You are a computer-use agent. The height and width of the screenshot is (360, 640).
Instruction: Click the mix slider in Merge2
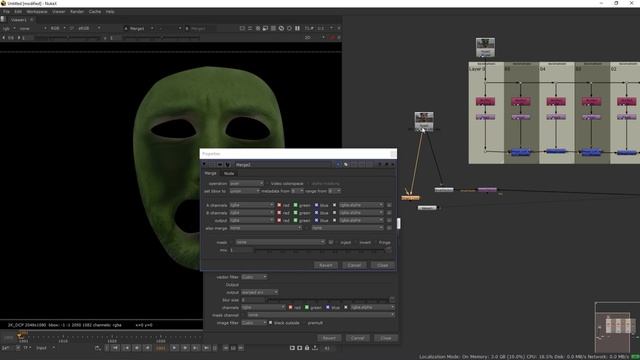click(320, 250)
